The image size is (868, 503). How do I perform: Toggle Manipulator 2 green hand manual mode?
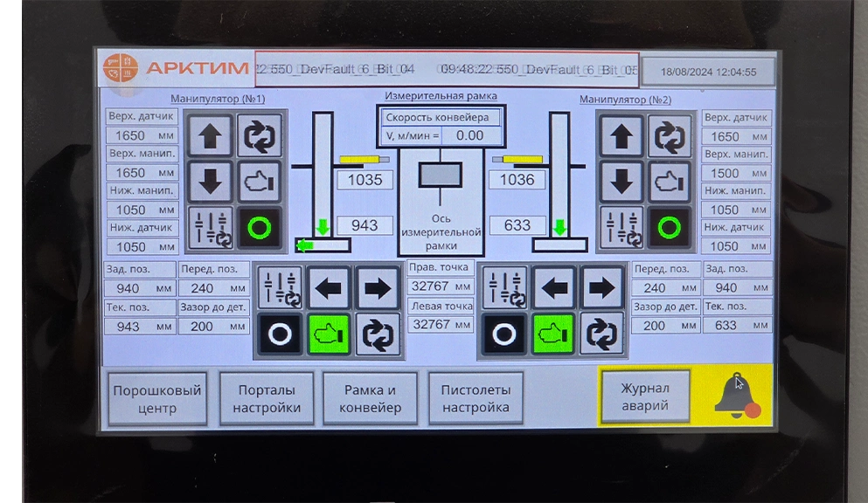click(553, 334)
